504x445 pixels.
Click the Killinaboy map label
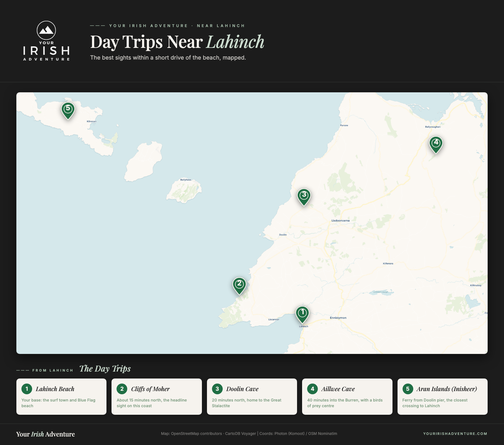[476, 285]
